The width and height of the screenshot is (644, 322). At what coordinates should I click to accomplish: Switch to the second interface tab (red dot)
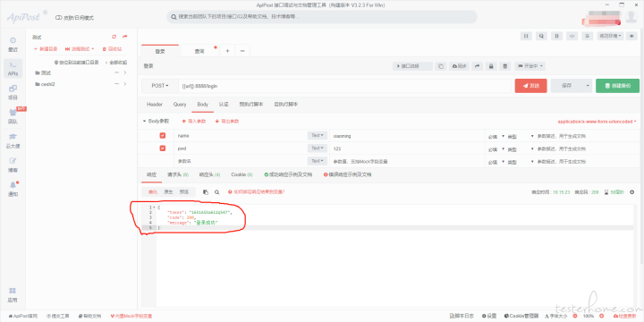[x=199, y=51]
